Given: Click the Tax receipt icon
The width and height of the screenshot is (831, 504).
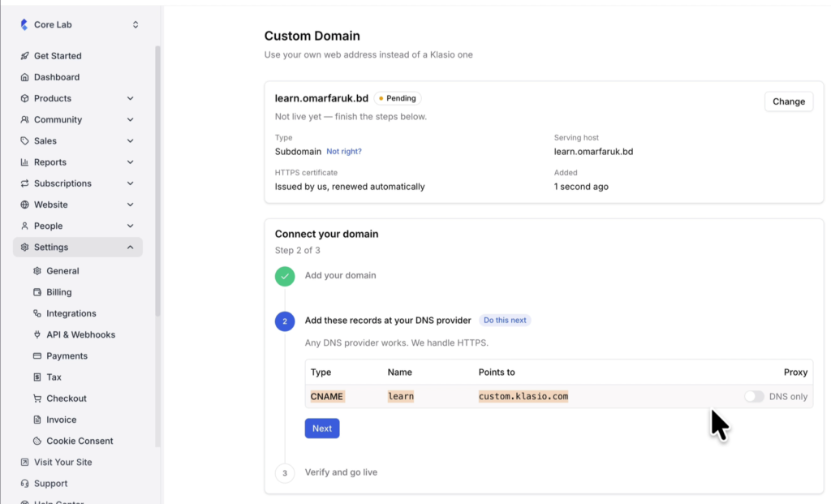Looking at the screenshot, I should point(37,377).
